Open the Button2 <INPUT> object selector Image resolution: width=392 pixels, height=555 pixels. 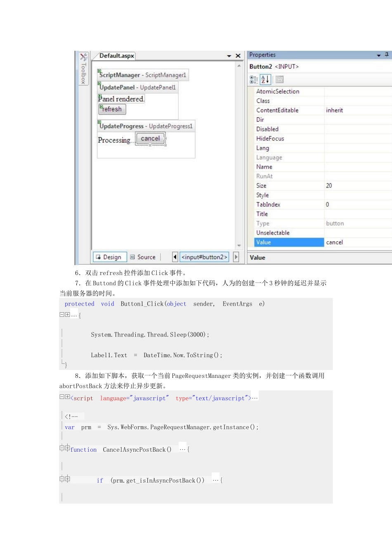point(320,66)
